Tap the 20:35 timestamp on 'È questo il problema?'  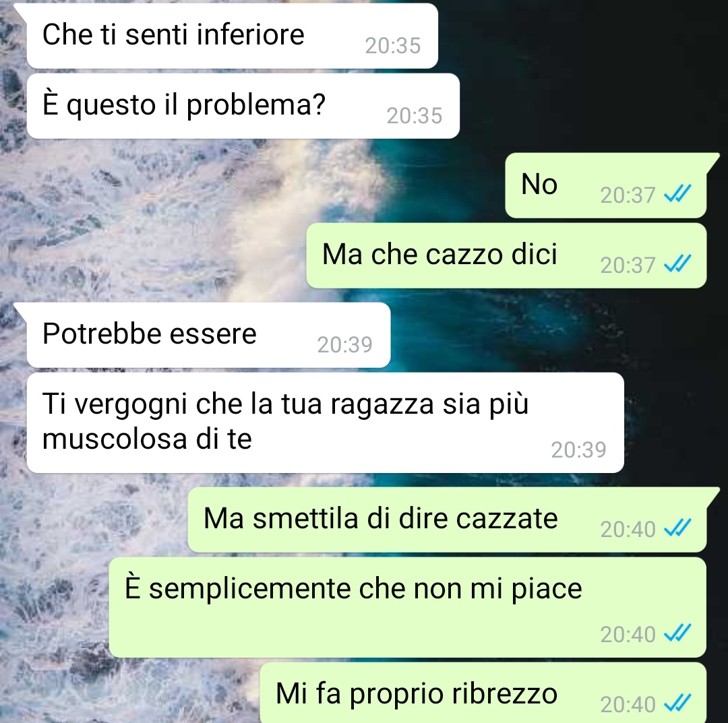tap(415, 116)
